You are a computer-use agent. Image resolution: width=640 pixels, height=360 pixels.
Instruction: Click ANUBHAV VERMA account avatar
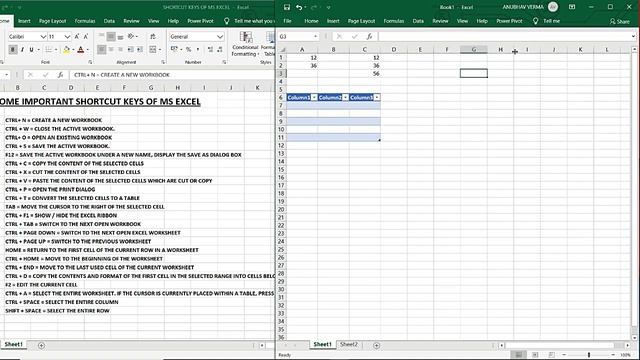coord(553,7)
